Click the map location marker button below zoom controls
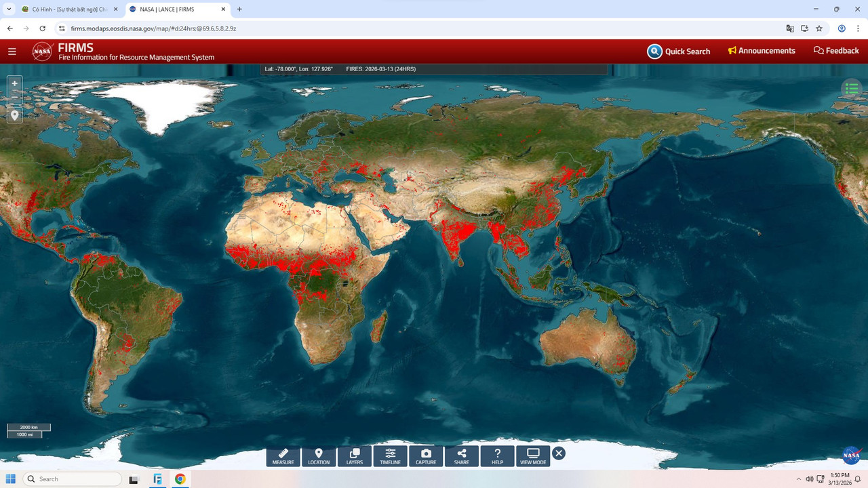The width and height of the screenshot is (868, 488). (x=14, y=115)
